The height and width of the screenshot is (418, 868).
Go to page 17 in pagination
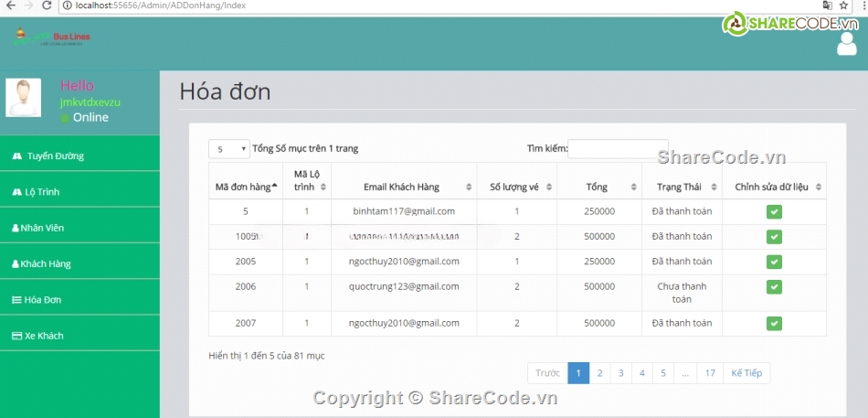(710, 373)
